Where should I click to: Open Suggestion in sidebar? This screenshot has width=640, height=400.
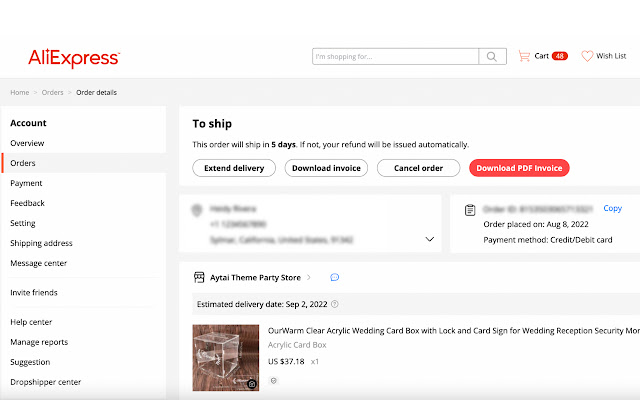coord(30,362)
